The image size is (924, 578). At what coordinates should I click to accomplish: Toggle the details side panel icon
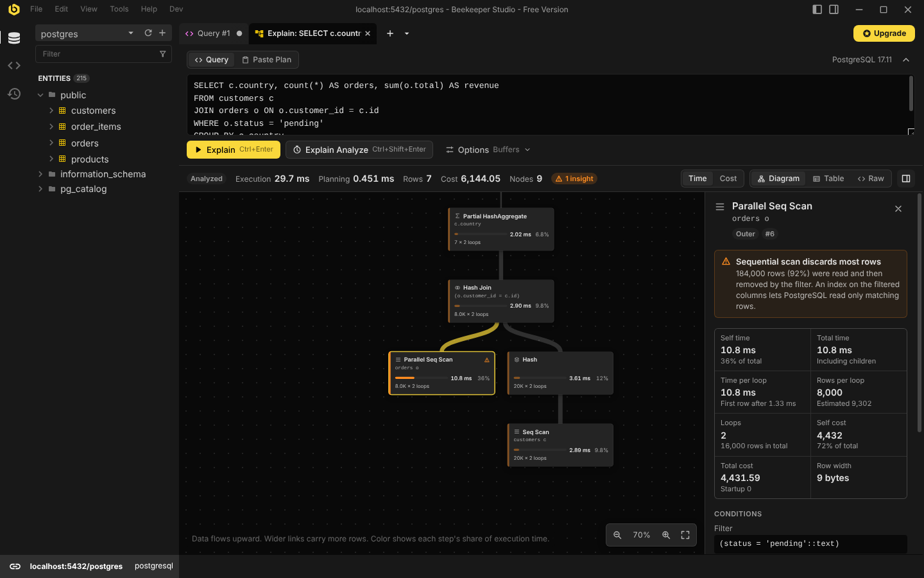906,179
